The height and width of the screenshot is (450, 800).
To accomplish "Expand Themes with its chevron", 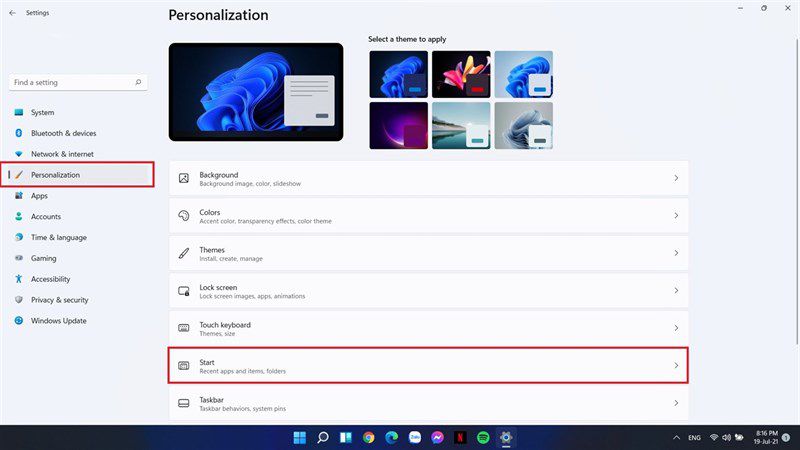I will 676,253.
